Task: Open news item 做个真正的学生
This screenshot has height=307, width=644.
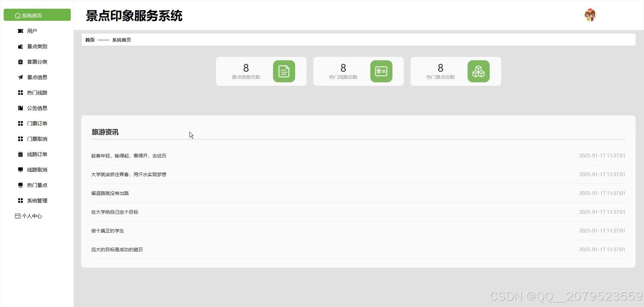Action: [x=108, y=231]
